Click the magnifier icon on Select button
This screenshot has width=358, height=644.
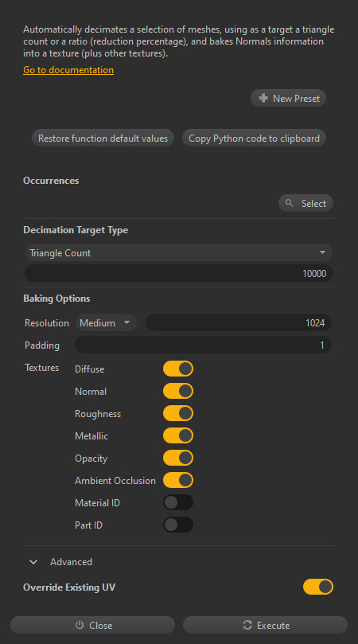(290, 203)
